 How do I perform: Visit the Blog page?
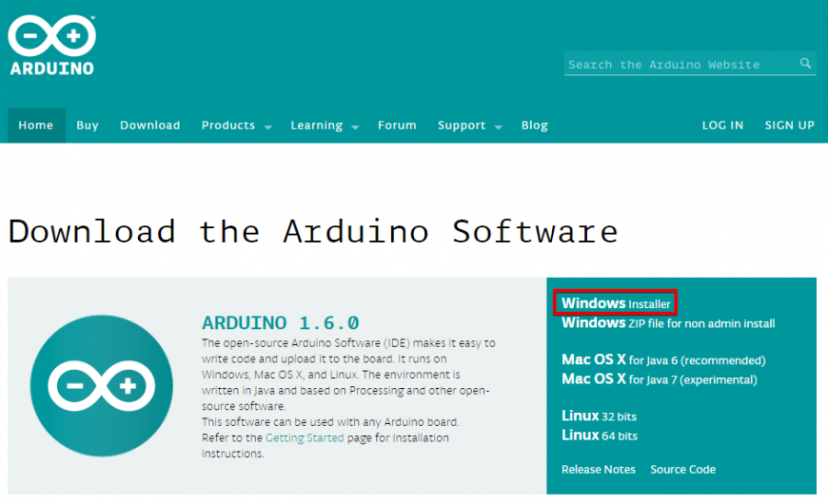(x=535, y=126)
